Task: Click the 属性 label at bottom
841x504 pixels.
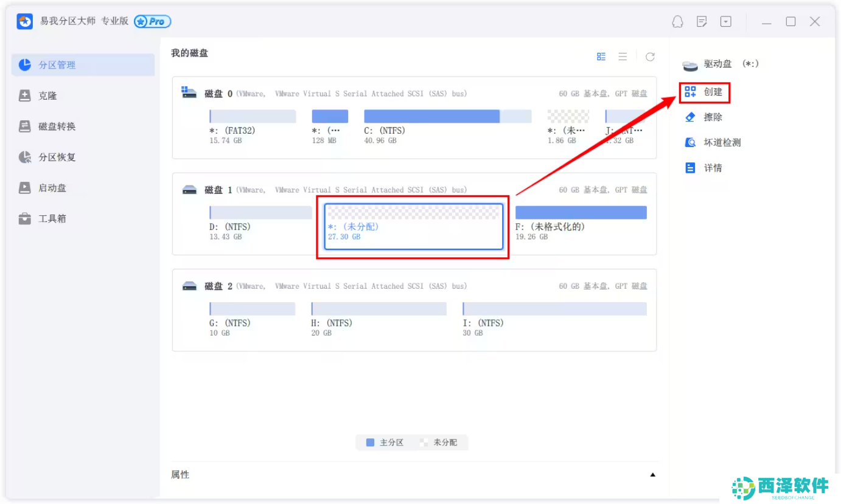Action: click(x=180, y=475)
